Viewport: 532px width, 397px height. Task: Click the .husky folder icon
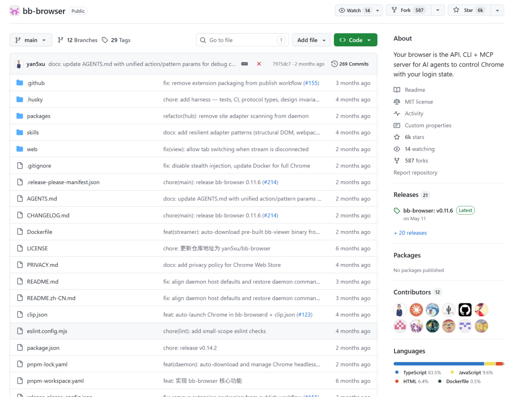coord(20,99)
